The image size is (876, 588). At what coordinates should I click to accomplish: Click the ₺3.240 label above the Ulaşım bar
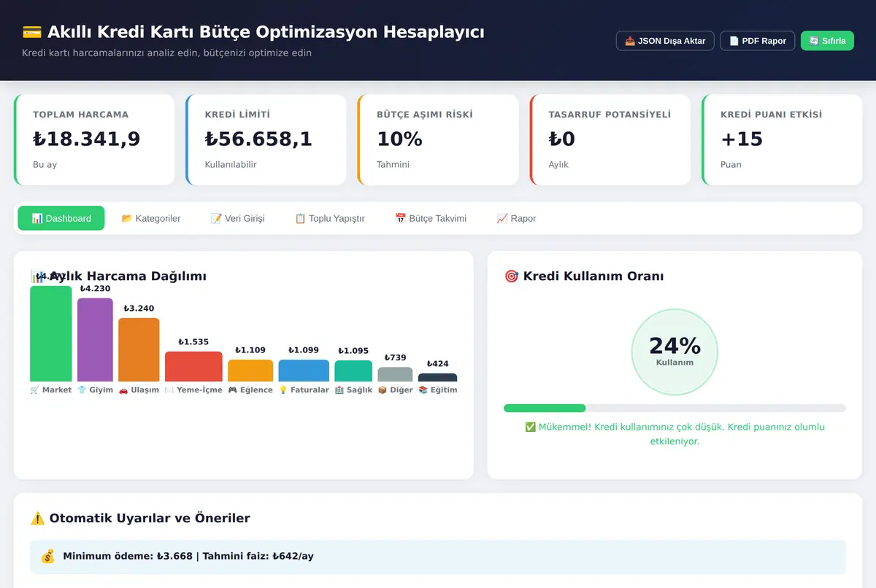(x=139, y=309)
